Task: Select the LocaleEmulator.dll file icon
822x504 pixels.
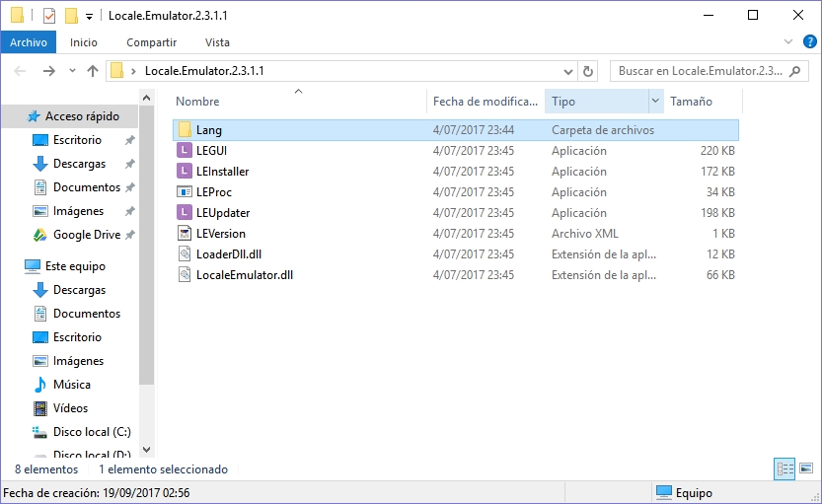Action: 185,274
